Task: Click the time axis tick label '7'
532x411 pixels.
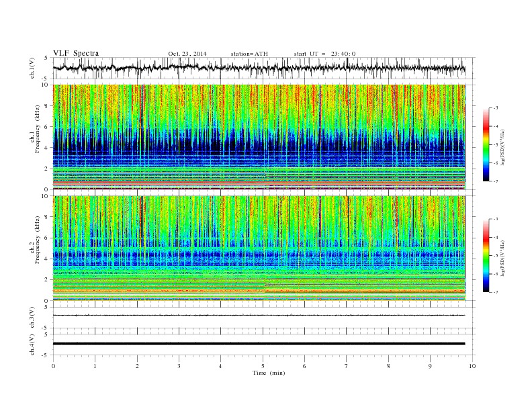Action: pos(347,366)
